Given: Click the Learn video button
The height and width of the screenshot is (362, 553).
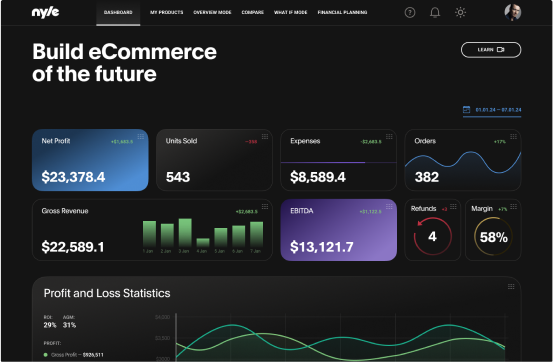Looking at the screenshot, I should coord(491,50).
